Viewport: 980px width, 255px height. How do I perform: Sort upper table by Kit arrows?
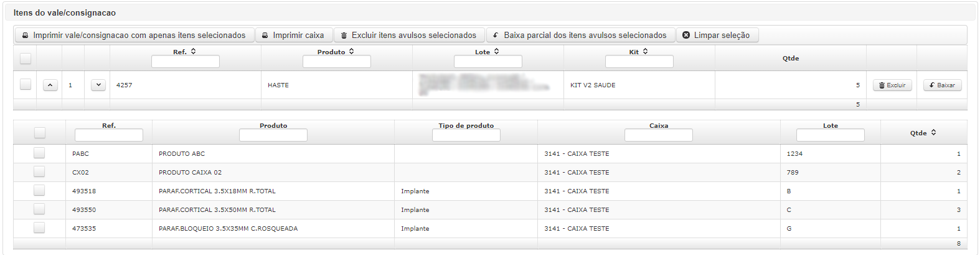coord(645,52)
